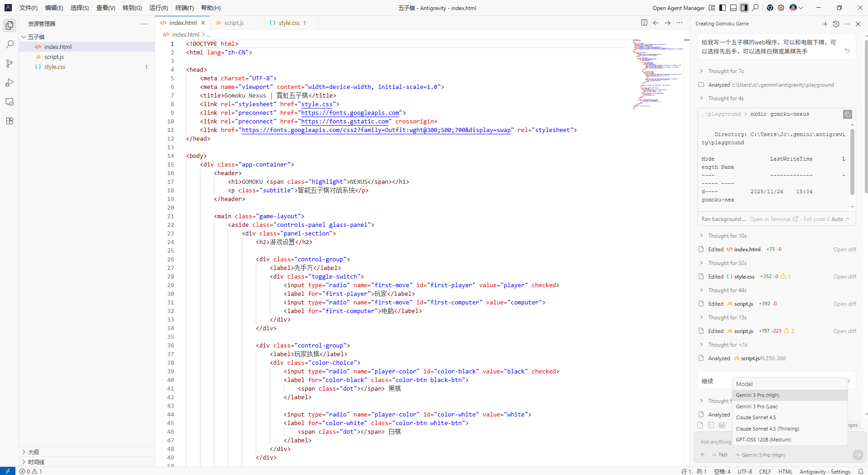This screenshot has height=475, width=868.
Task: Expand the 时间线 section
Action: click(x=36, y=462)
